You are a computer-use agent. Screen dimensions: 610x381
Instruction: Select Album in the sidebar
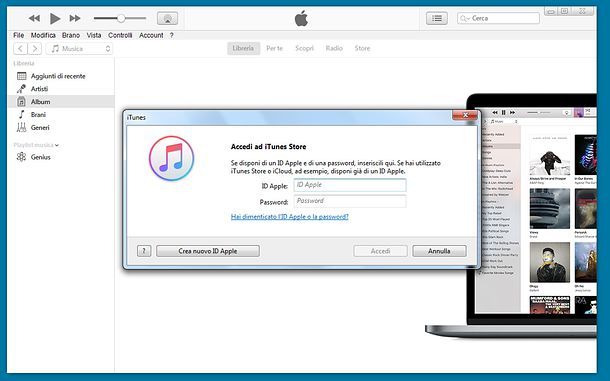[x=61, y=102]
